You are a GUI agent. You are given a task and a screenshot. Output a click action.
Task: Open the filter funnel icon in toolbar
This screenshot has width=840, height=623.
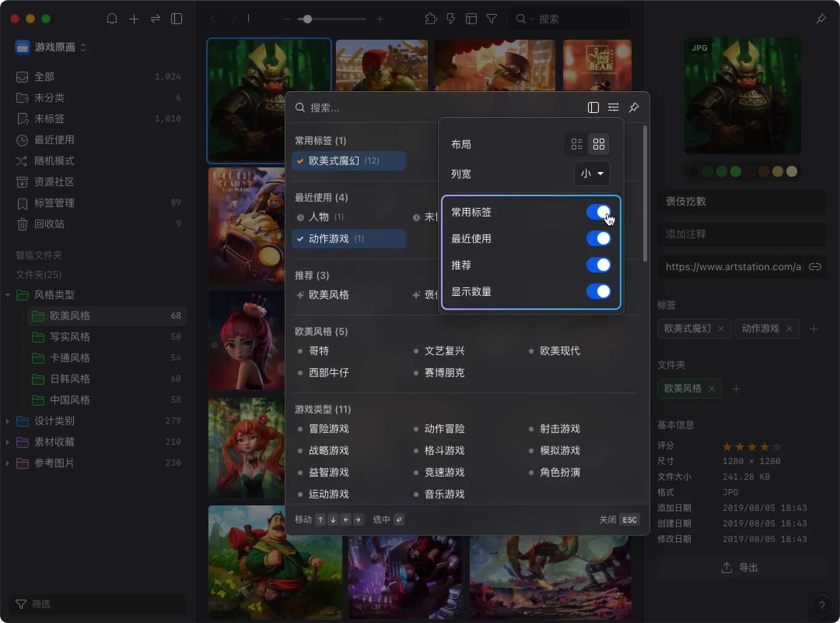click(492, 19)
